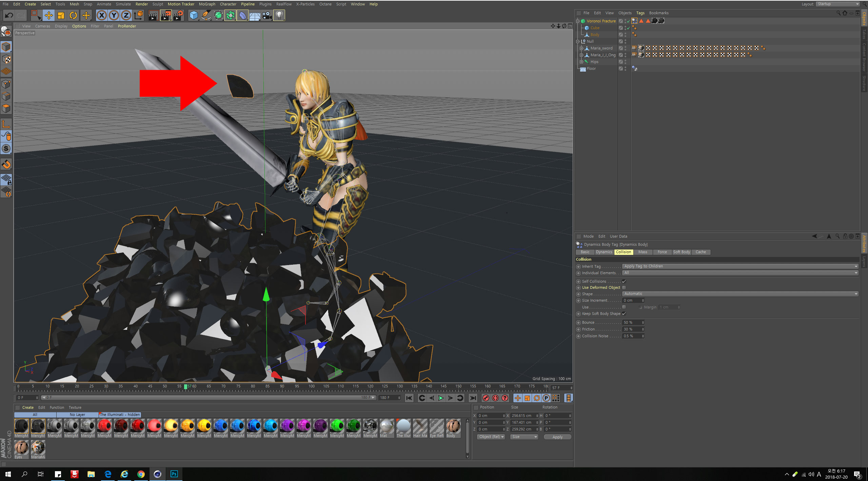Viewport: 868px width, 481px height.
Task: Select the Move tool
Action: point(49,15)
